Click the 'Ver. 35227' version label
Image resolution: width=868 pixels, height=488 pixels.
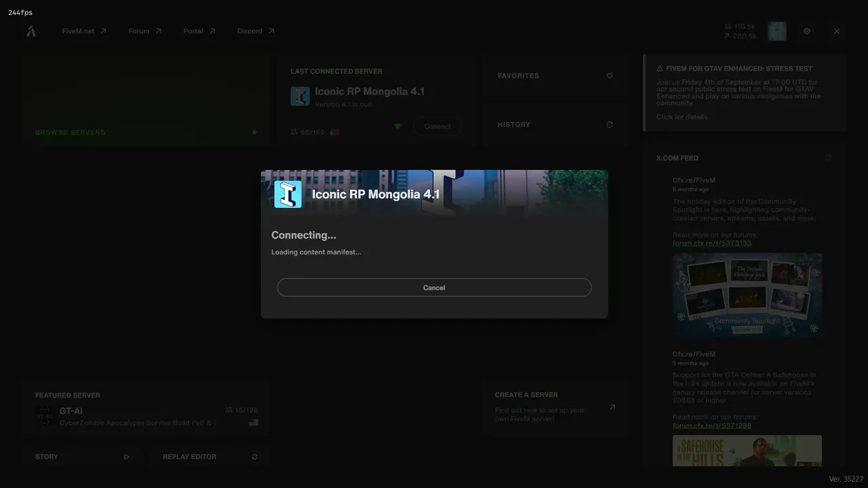click(846, 479)
